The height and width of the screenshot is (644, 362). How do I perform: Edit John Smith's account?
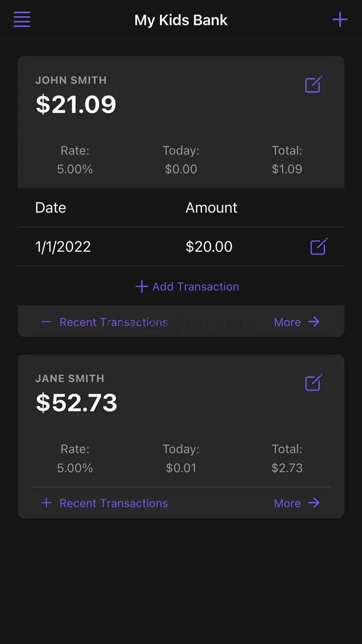click(313, 85)
